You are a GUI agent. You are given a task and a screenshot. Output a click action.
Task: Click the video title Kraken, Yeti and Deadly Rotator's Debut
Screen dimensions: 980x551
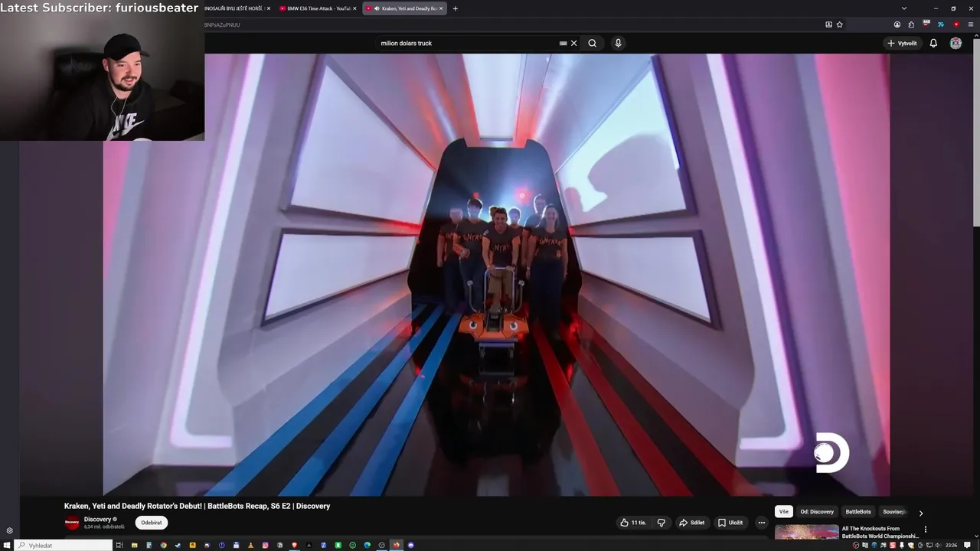click(x=197, y=506)
